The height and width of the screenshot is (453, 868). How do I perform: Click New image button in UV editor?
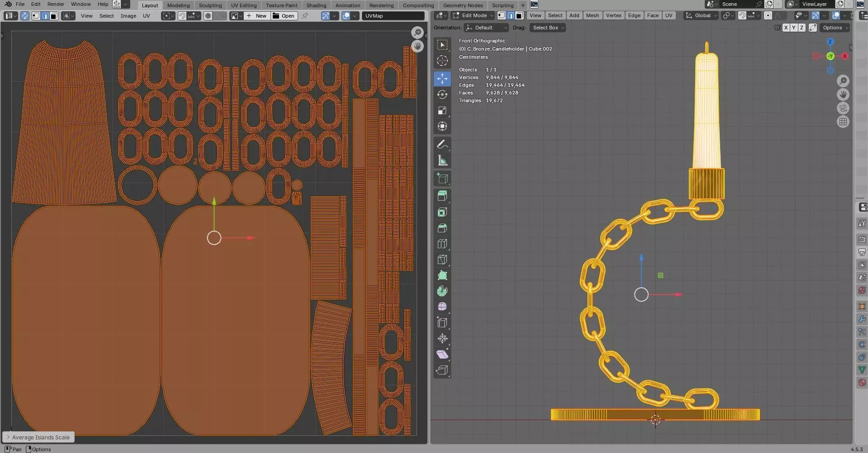coord(257,16)
